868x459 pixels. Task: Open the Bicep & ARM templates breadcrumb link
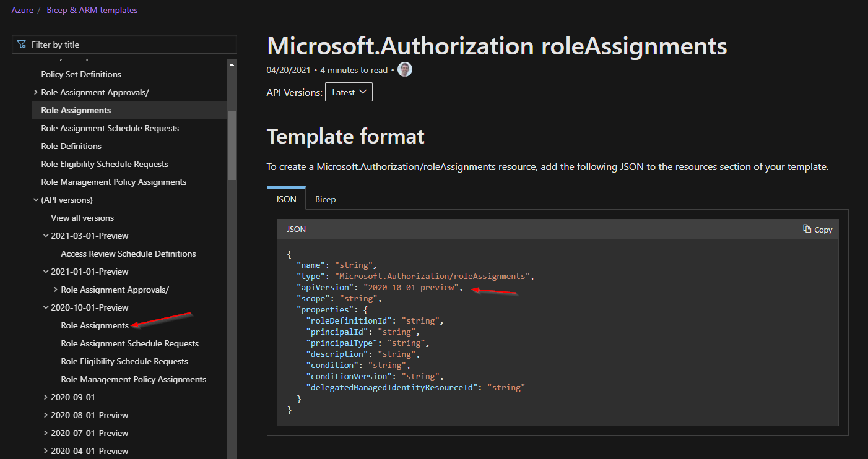(92, 10)
